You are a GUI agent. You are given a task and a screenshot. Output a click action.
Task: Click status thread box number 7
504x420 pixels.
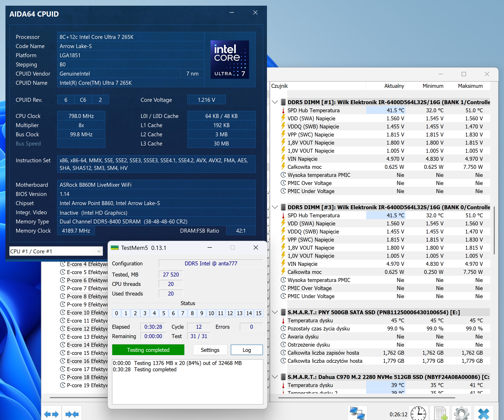183,313
